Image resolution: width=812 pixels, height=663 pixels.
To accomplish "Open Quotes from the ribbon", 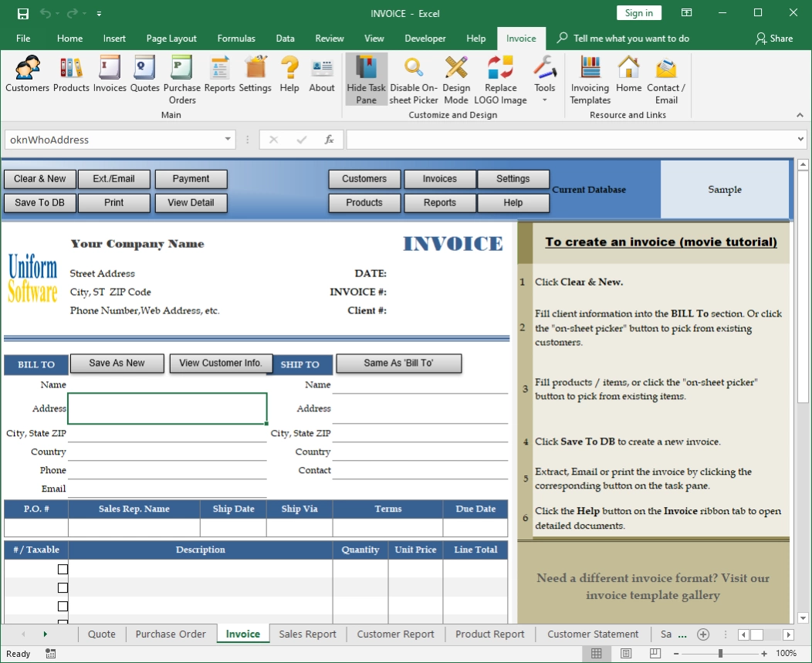I will tap(144, 74).
